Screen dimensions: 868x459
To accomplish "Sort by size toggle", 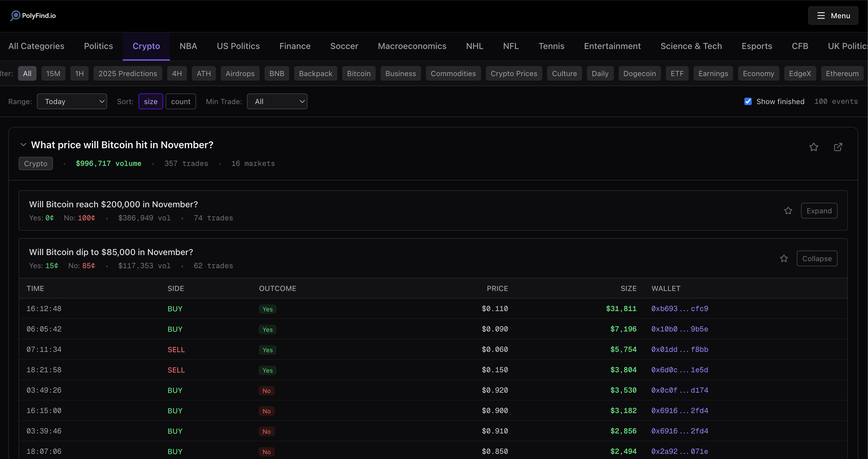I will point(151,101).
